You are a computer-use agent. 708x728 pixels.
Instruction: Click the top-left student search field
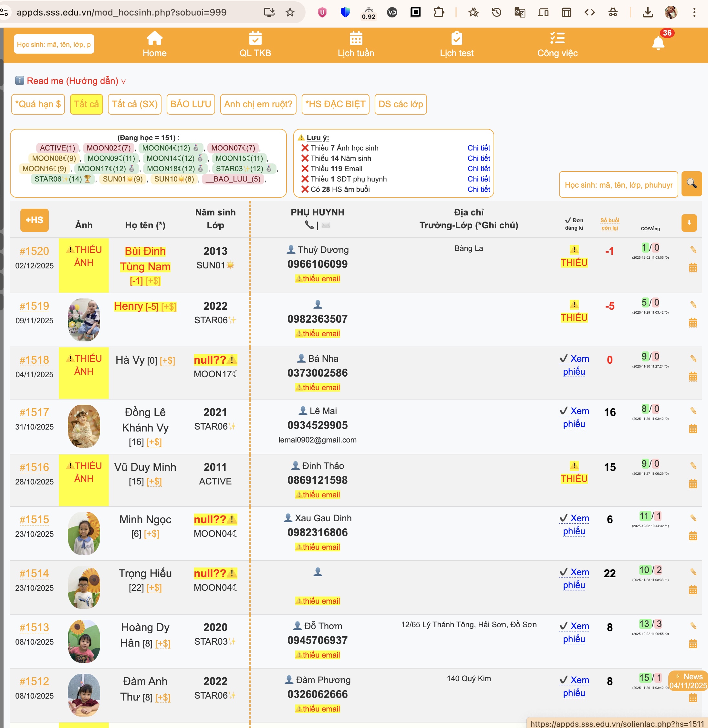point(54,44)
